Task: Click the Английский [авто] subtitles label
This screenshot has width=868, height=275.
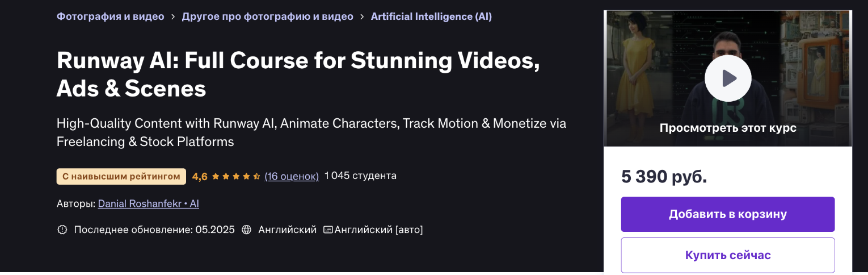Action: click(379, 230)
